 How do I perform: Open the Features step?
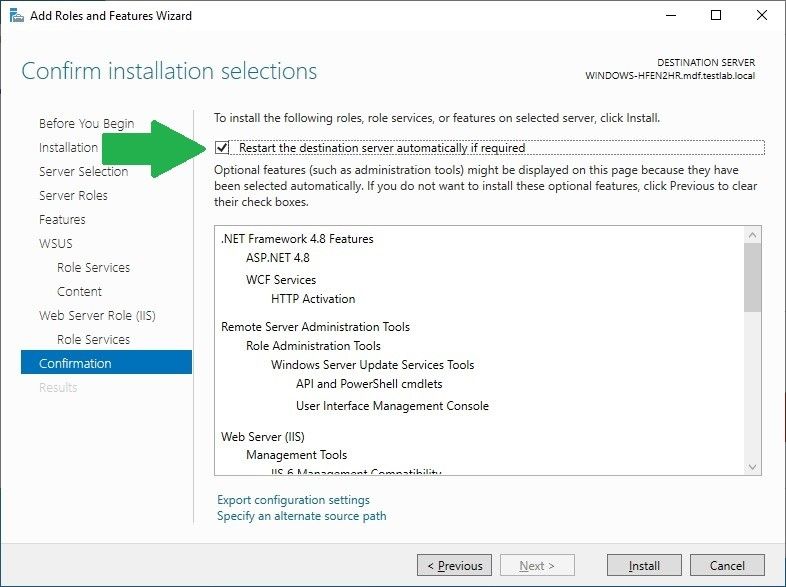point(62,220)
